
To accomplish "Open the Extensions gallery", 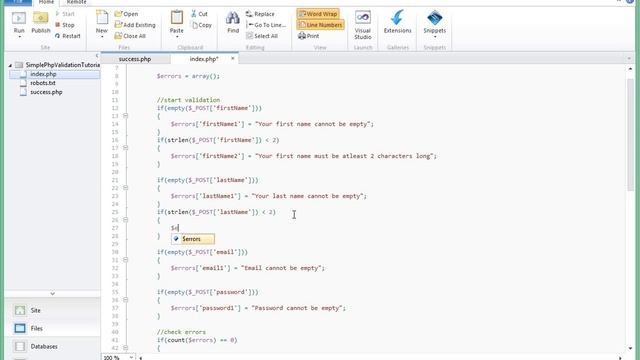I will tap(397, 22).
